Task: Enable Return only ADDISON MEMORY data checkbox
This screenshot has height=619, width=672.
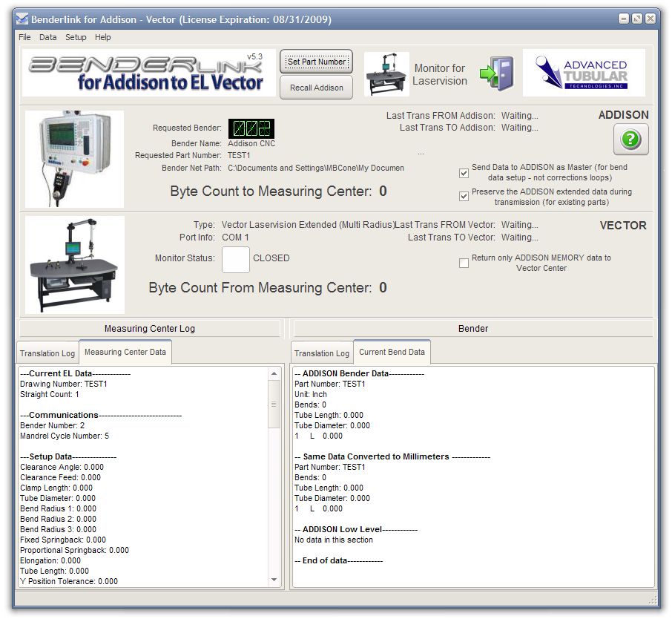Action: [x=464, y=263]
